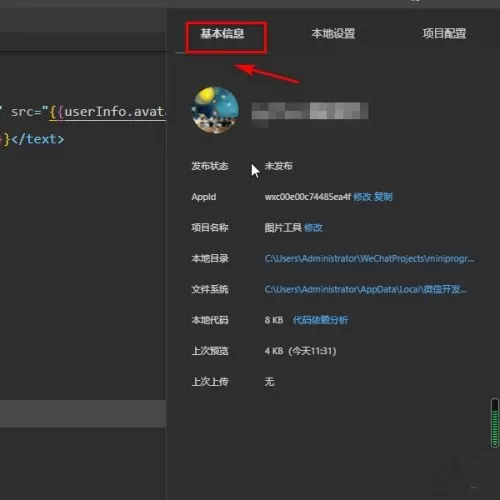
Task: Click the 上次上传 label
Action: tap(210, 382)
